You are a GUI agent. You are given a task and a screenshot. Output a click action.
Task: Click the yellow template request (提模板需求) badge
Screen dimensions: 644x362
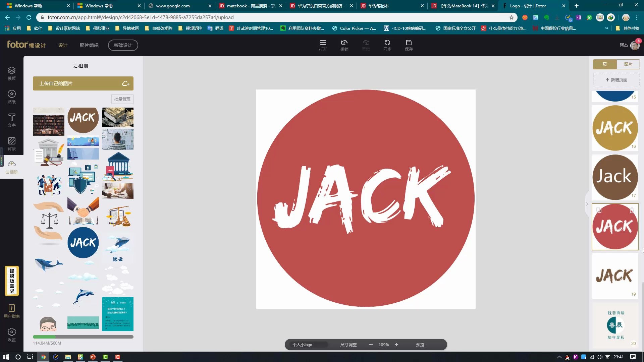pyautogui.click(x=12, y=281)
